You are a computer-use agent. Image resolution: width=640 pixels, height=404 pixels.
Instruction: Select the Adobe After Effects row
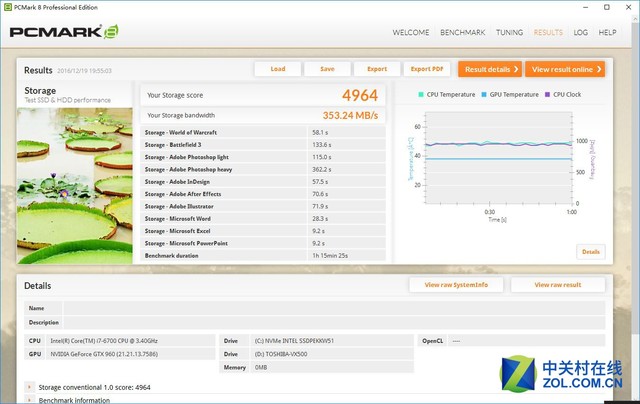tap(263, 194)
